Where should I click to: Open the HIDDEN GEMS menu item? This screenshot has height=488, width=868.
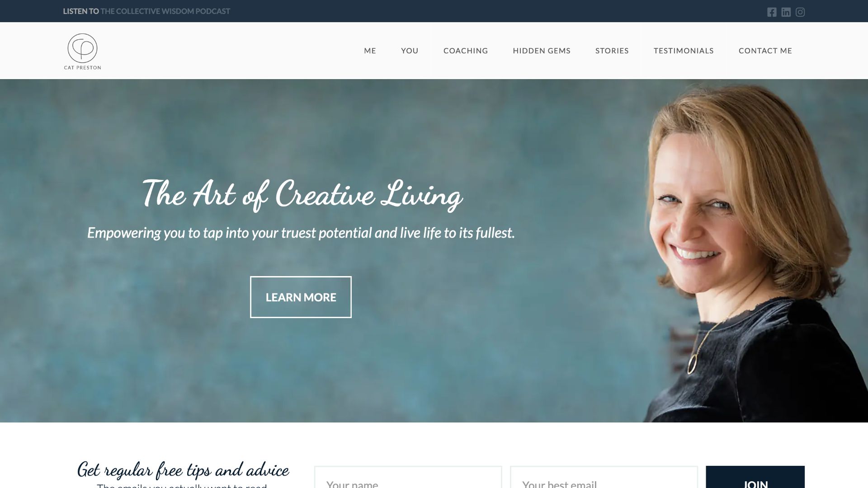click(542, 51)
